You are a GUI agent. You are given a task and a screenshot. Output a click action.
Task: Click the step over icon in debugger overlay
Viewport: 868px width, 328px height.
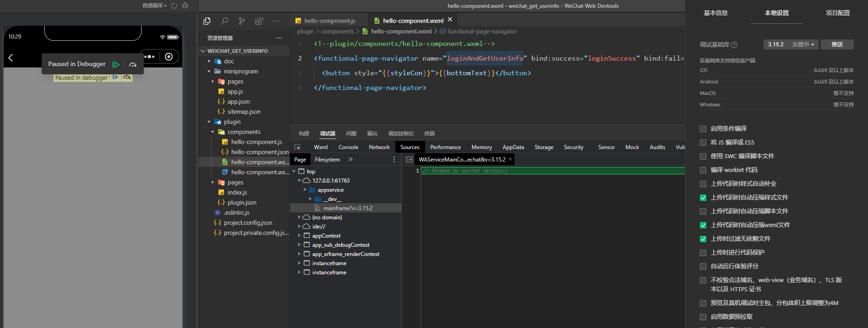133,65
